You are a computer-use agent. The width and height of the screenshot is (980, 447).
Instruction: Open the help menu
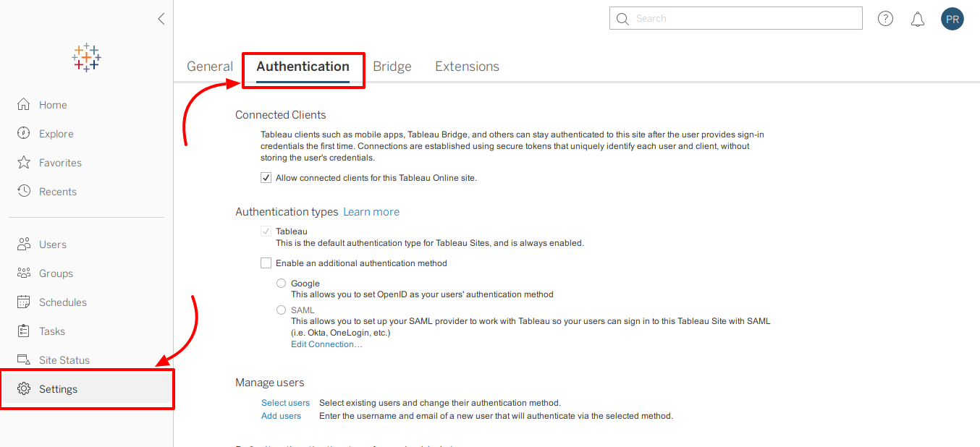click(885, 18)
